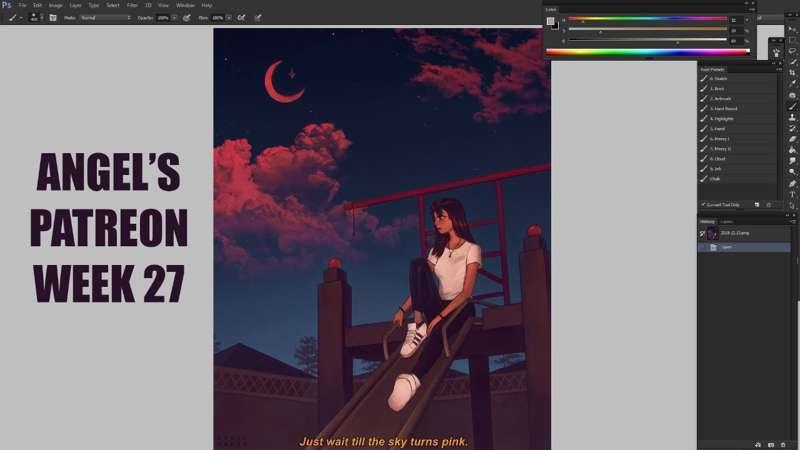Delete the selected tool preset
The image size is (800, 450).
point(769,205)
